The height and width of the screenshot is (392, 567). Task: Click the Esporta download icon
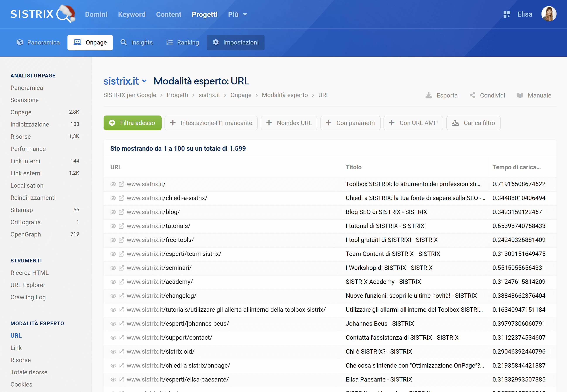point(429,95)
